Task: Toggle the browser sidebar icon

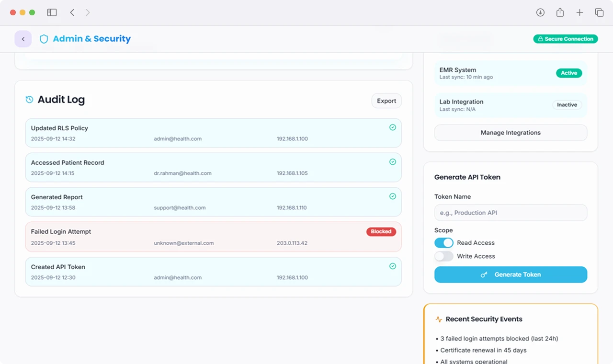Action: pyautogui.click(x=52, y=12)
